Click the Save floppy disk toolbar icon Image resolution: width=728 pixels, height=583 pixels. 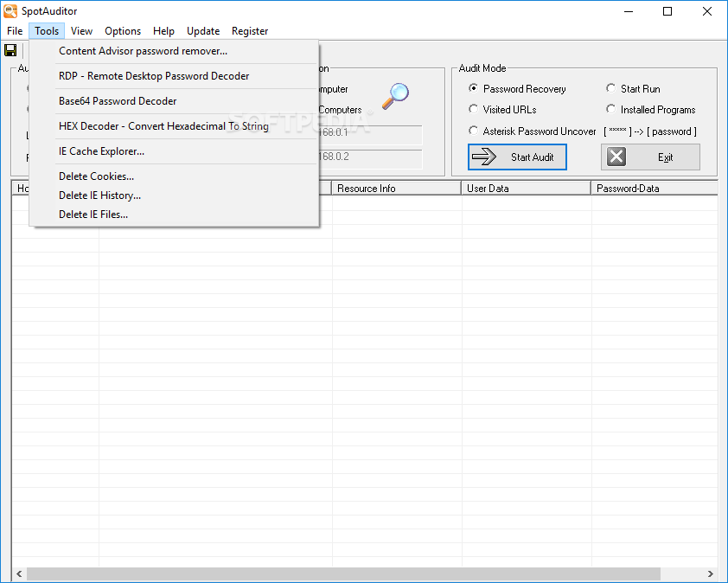pos(10,50)
